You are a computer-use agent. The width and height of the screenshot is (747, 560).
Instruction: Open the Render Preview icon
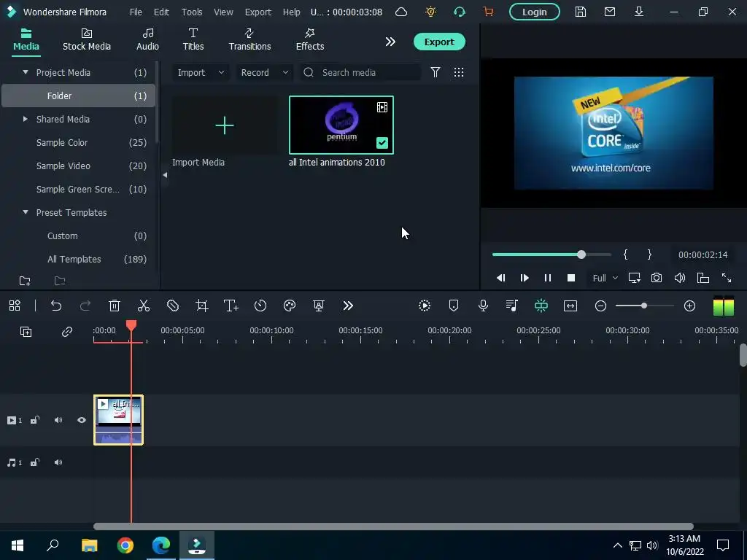425,306
